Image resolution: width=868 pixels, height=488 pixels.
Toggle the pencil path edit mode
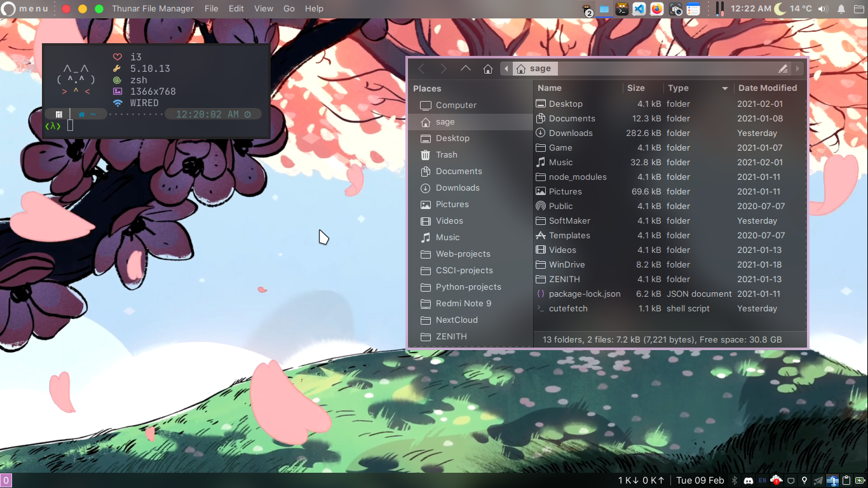(x=783, y=69)
